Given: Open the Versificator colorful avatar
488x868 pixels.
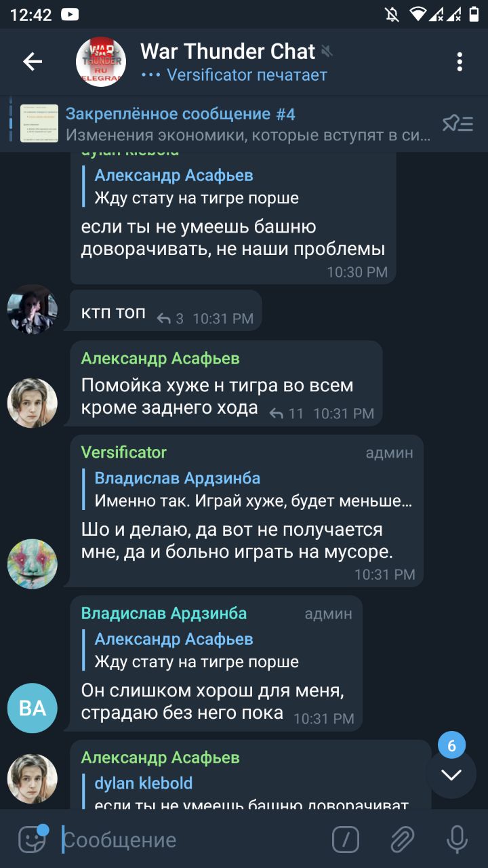Looking at the screenshot, I should pyautogui.click(x=33, y=564).
